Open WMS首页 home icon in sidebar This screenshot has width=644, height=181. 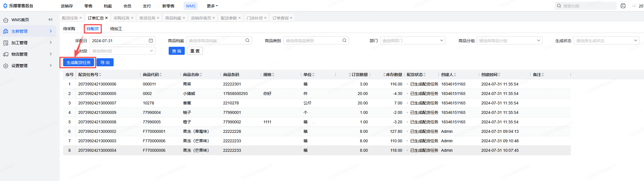point(5,20)
